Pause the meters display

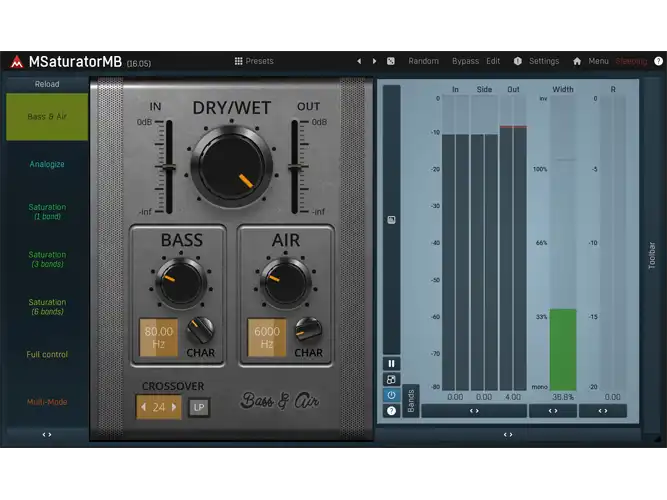pyautogui.click(x=391, y=363)
